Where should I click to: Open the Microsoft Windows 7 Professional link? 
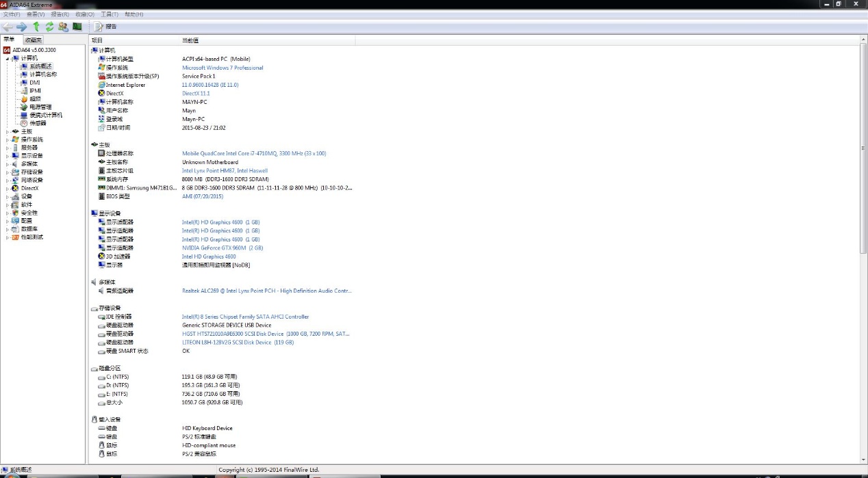tap(222, 68)
